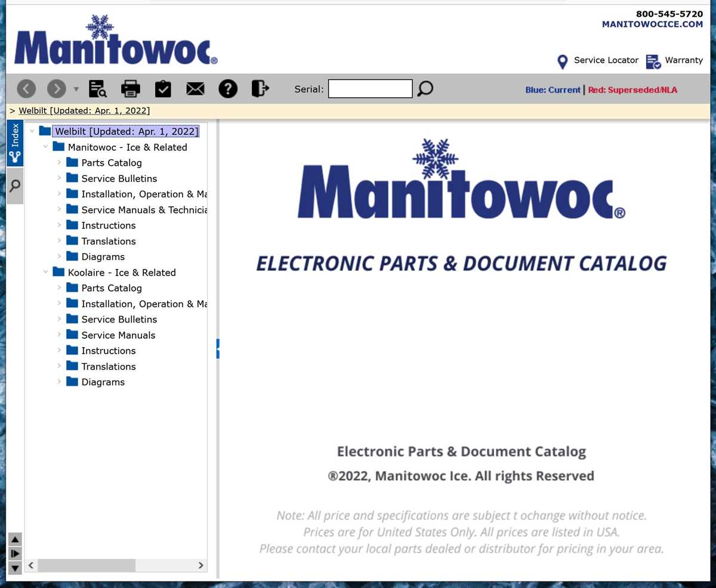
Task: Click the header Manitowoc logo
Action: (116, 40)
